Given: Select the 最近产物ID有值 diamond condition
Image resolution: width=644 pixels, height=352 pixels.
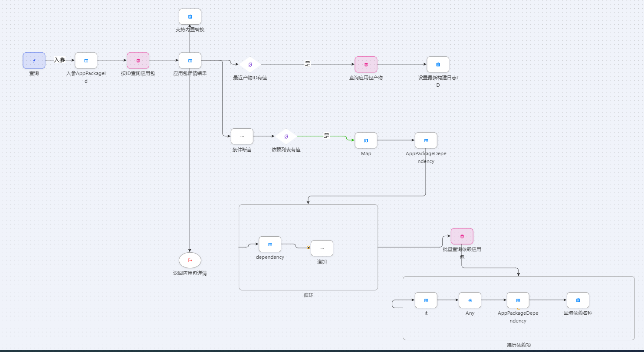Looking at the screenshot, I should tap(250, 65).
